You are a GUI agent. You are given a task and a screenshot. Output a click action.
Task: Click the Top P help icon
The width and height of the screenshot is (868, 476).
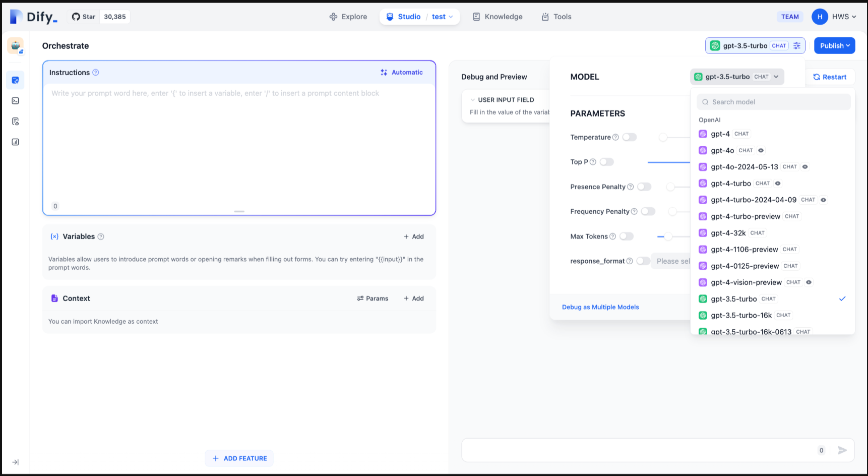point(593,162)
